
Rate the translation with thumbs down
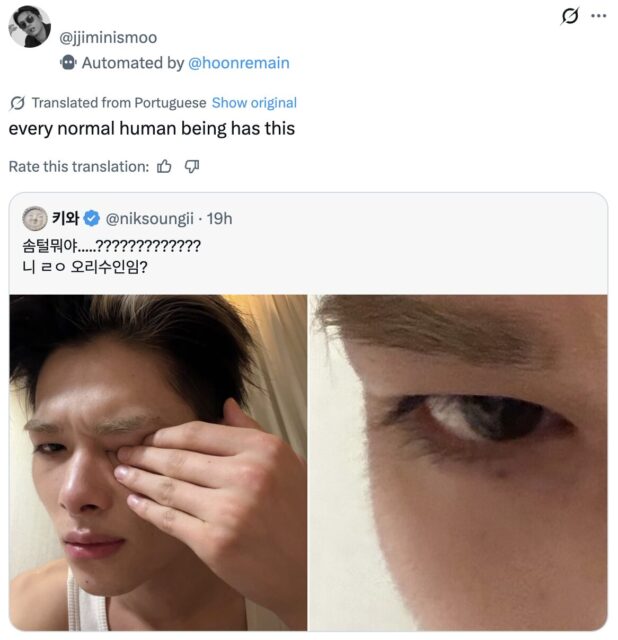[192, 166]
